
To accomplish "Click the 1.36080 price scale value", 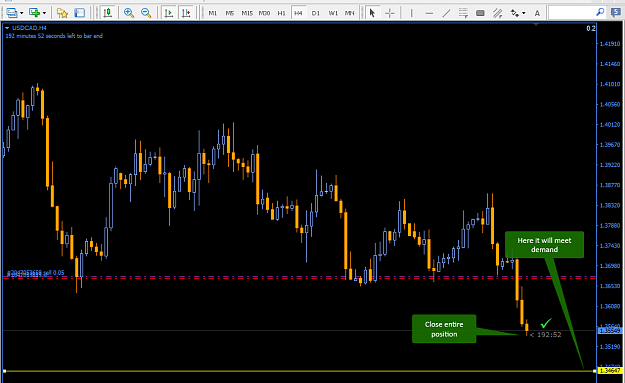I will pos(610,306).
